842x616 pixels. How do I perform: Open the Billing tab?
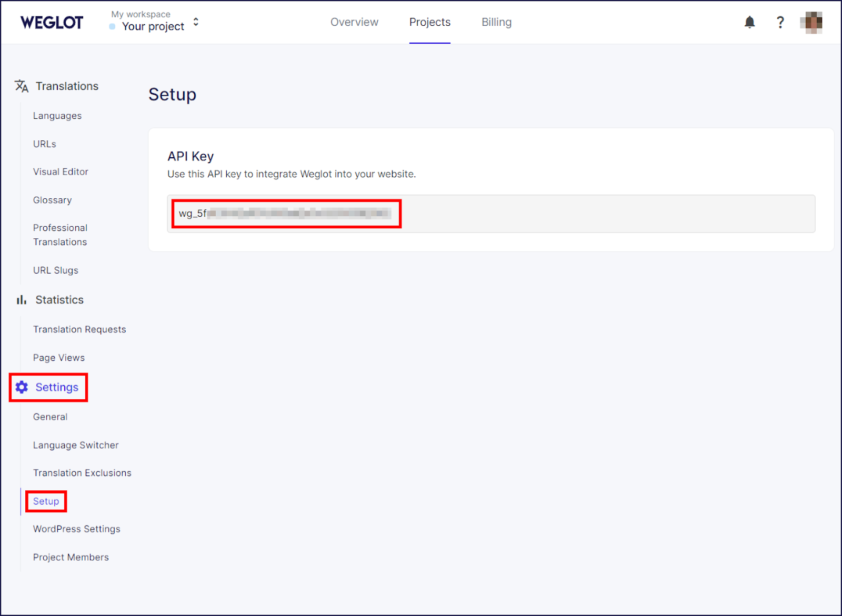click(x=496, y=22)
